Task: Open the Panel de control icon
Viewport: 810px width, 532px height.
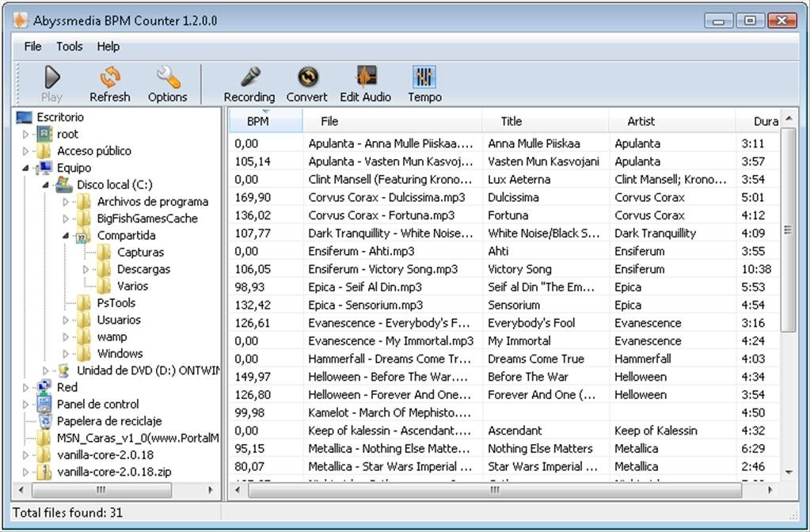Action: click(x=44, y=404)
